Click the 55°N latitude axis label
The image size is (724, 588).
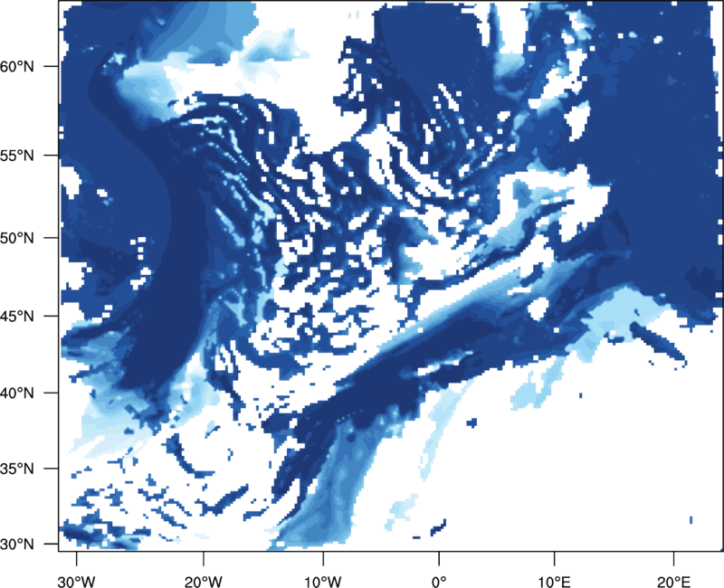point(17,156)
